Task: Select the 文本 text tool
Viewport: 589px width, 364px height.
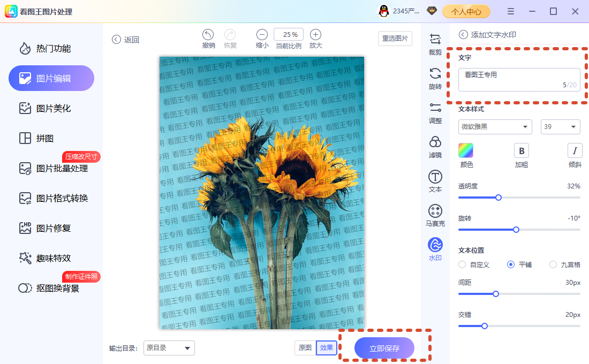Action: click(x=435, y=181)
